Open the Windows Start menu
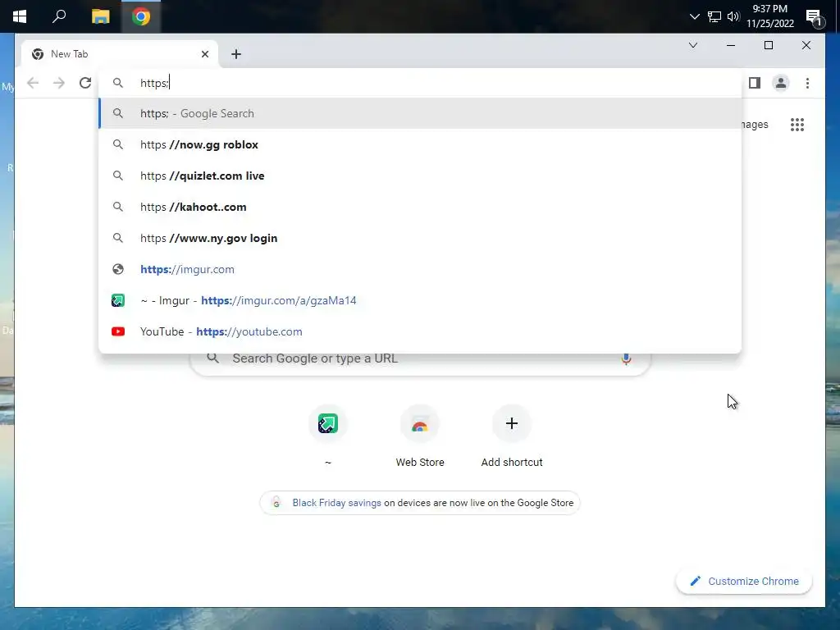Viewport: 840px width, 630px height. click(x=20, y=16)
